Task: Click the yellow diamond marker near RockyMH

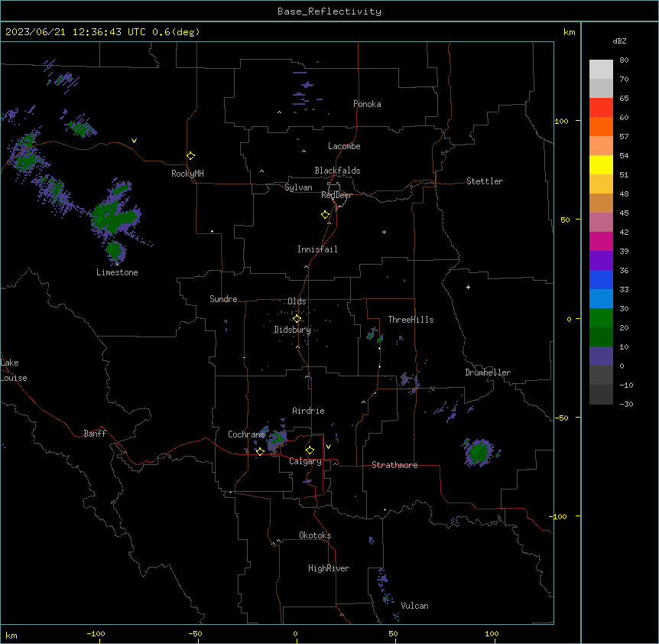Action: pos(191,155)
